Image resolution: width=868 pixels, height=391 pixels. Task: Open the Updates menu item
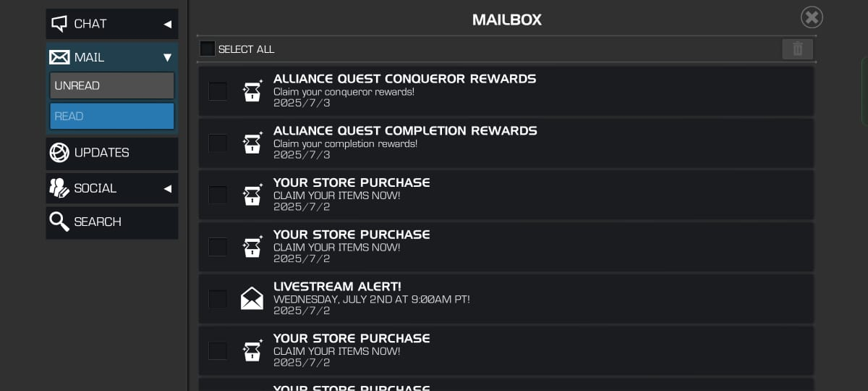click(112, 153)
